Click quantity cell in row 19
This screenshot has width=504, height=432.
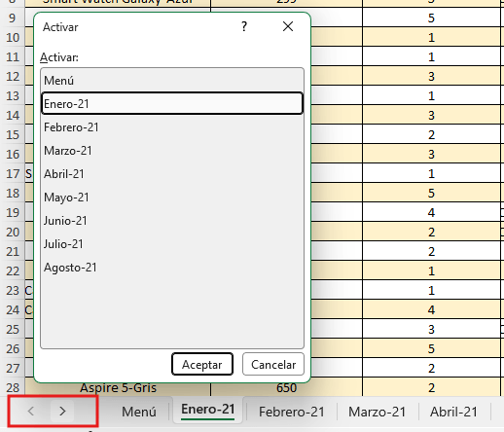point(431,212)
